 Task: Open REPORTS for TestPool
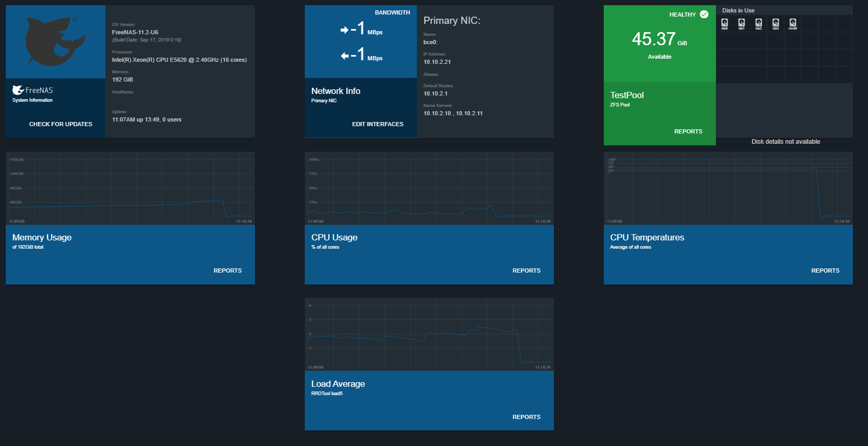[x=688, y=131]
